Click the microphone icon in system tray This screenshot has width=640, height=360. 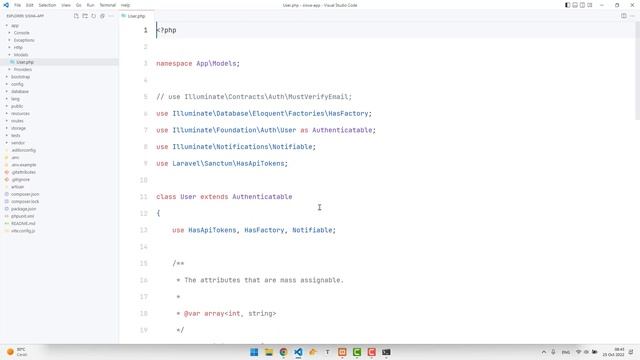click(x=553, y=352)
